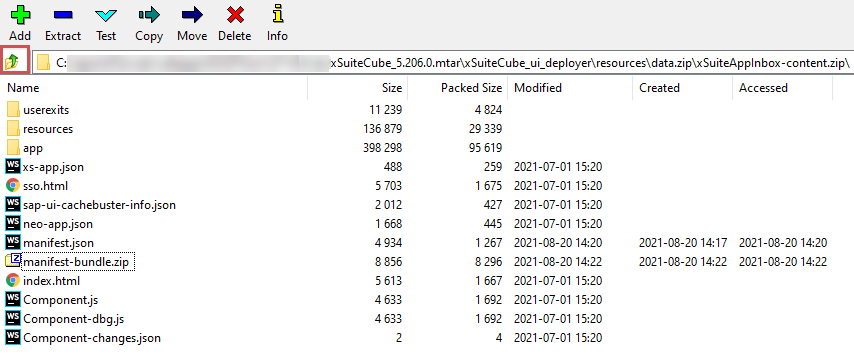Viewport: 854px width, 362px height.
Task: Click the blue Extract minus icon
Action: [x=63, y=14]
